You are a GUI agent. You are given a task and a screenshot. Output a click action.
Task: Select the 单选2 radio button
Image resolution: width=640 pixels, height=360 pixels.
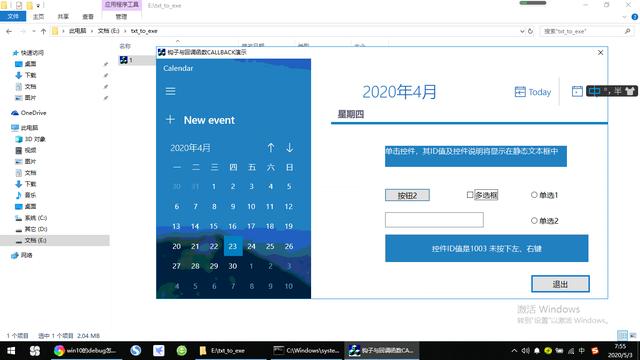click(x=534, y=220)
